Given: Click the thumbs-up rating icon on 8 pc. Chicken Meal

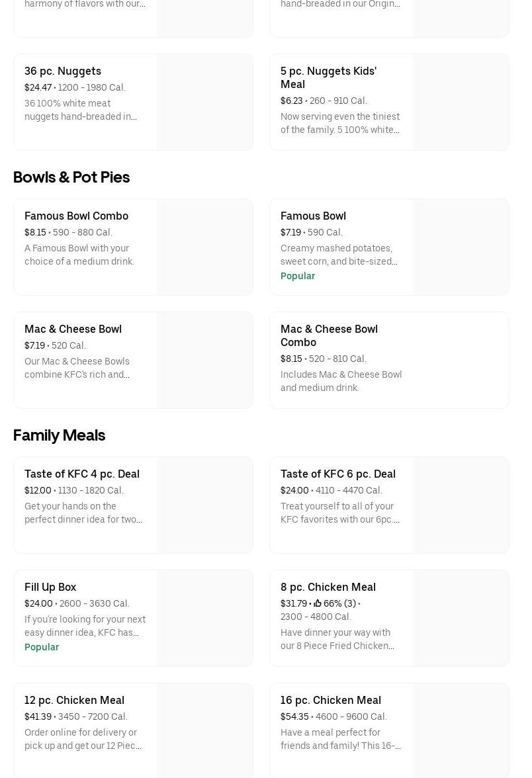Looking at the screenshot, I should 318,603.
